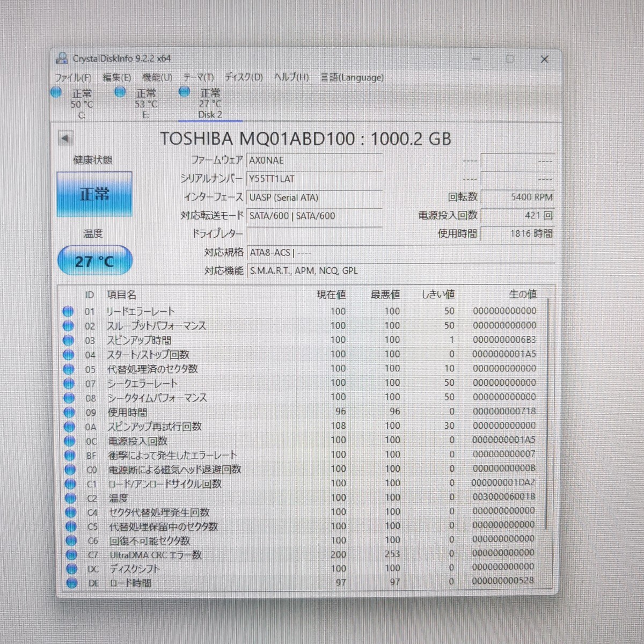Click status circle for attribute C0 磁気ヘッド退避回数
This screenshot has width=644, height=644.
pyautogui.click(x=70, y=470)
